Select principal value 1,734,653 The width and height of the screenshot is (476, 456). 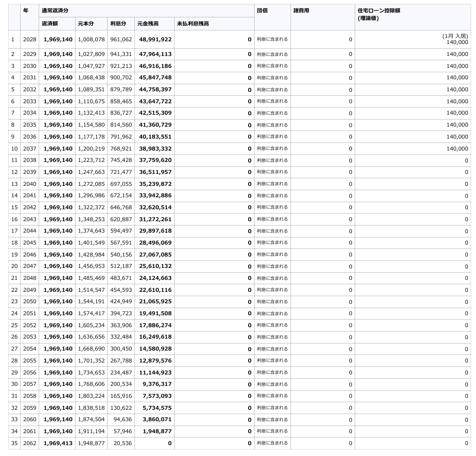tap(91, 372)
